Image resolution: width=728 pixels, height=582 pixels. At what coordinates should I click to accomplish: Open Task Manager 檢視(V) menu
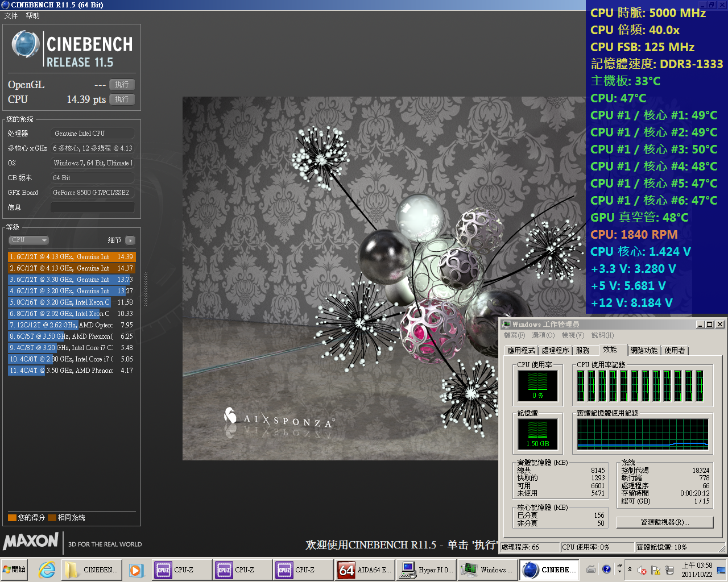[572, 335]
